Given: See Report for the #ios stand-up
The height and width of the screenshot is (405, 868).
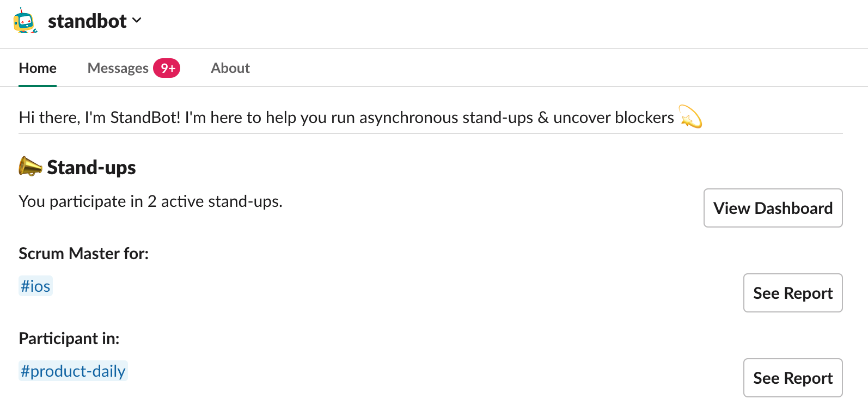Looking at the screenshot, I should [793, 293].
